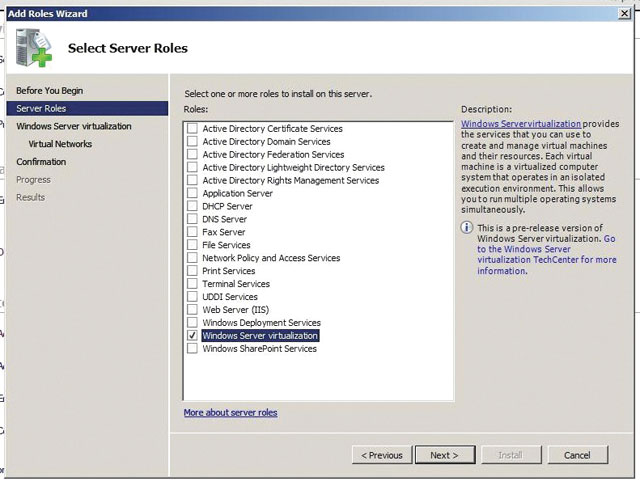Enable the DHCP Server role checkbox
Image resolution: width=640 pixels, height=486 pixels.
pyautogui.click(x=192, y=207)
